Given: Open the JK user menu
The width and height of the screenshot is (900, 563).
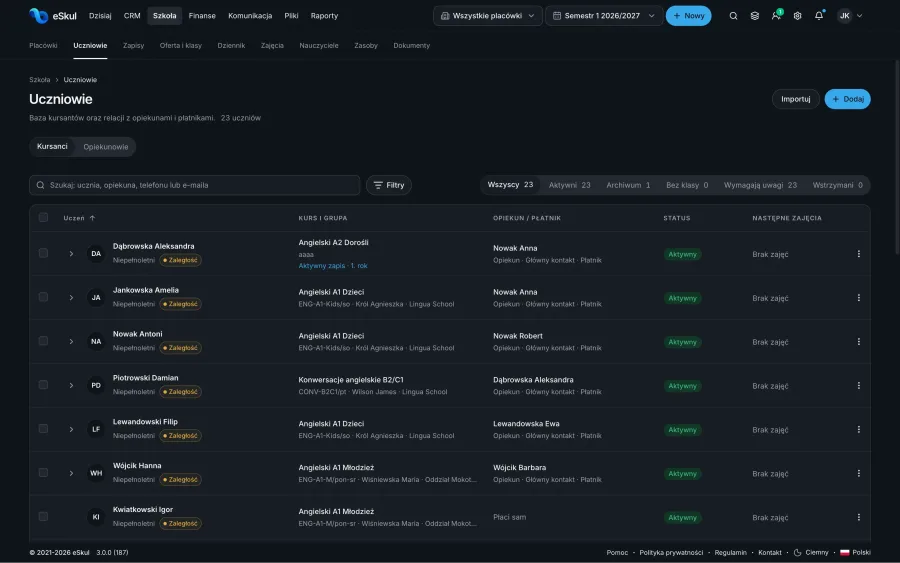Looking at the screenshot, I should pyautogui.click(x=850, y=16).
